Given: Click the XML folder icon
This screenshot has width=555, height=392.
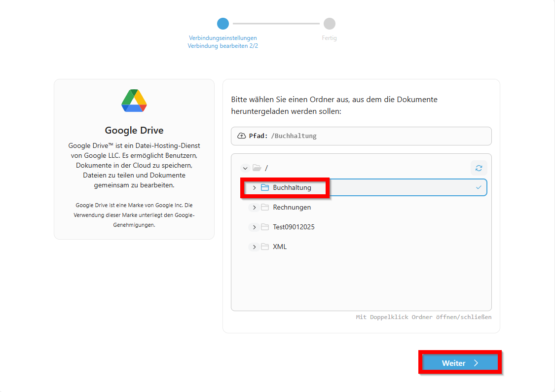Looking at the screenshot, I should (265, 247).
